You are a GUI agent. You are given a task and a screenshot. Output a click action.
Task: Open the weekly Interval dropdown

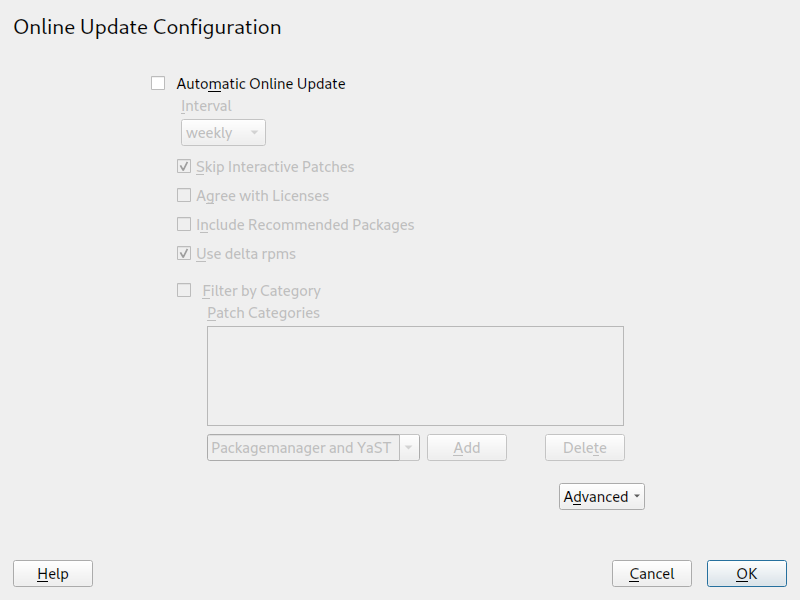(223, 133)
